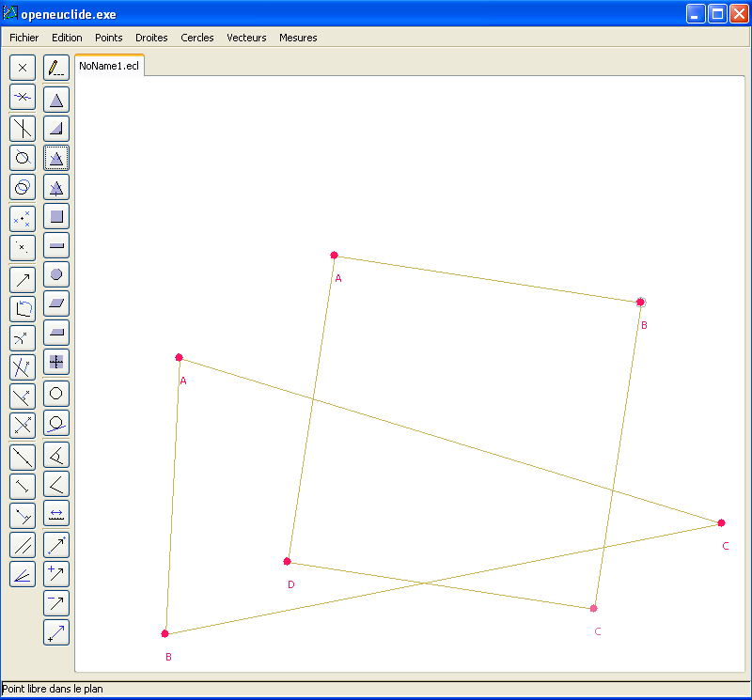Select the marked angle arc tool
The image size is (752, 700).
coord(56,455)
